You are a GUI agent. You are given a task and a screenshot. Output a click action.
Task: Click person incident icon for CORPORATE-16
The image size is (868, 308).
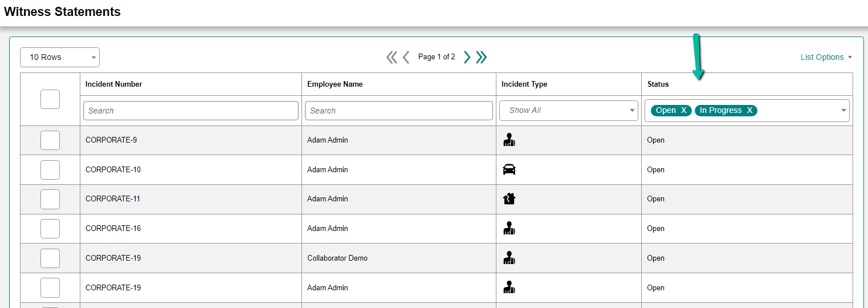tap(509, 228)
